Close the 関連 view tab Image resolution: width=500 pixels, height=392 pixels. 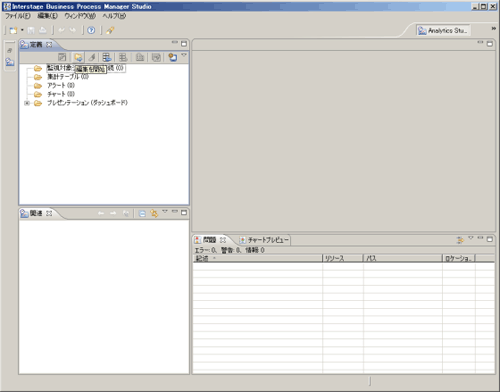[x=49, y=213]
